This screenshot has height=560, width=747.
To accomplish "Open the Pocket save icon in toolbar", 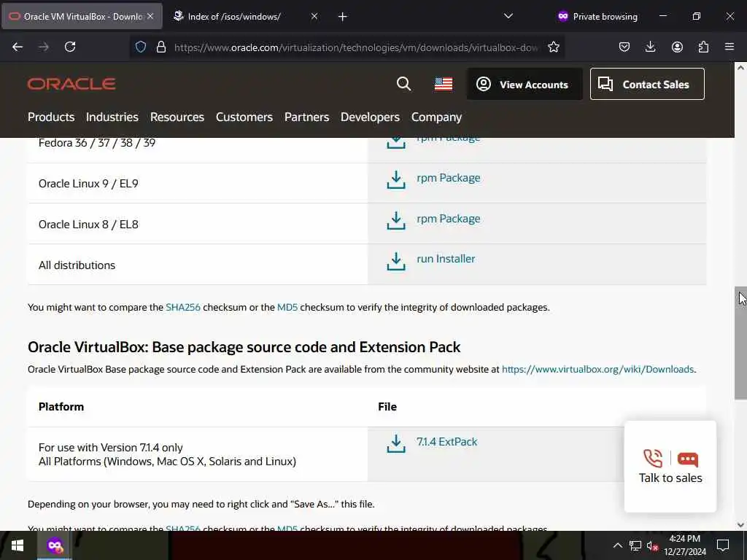I will (x=624, y=47).
